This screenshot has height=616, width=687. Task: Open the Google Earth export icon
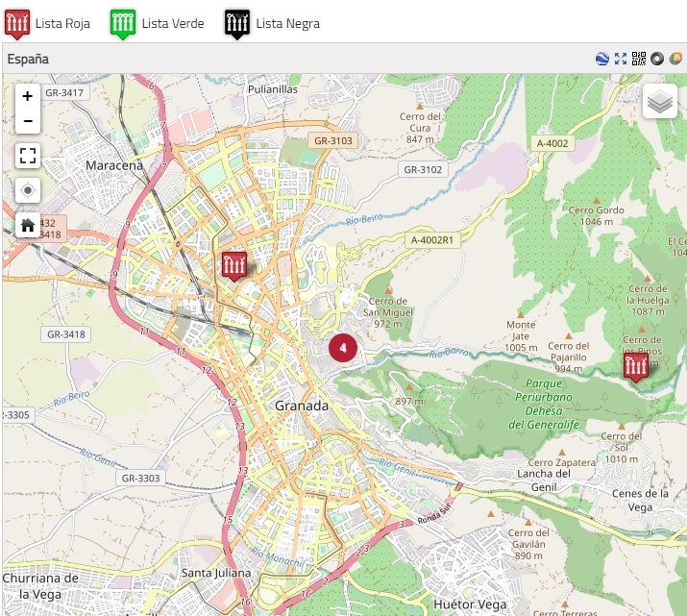(x=602, y=59)
